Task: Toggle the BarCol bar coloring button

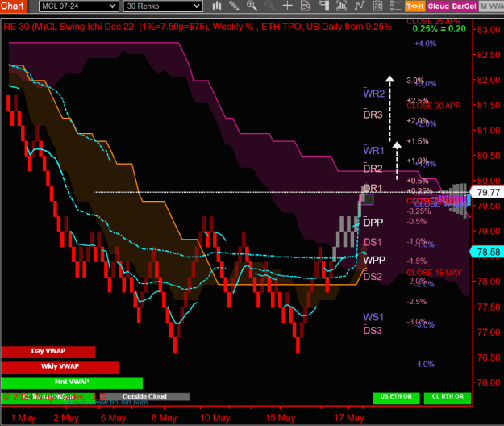Action: [x=464, y=6]
